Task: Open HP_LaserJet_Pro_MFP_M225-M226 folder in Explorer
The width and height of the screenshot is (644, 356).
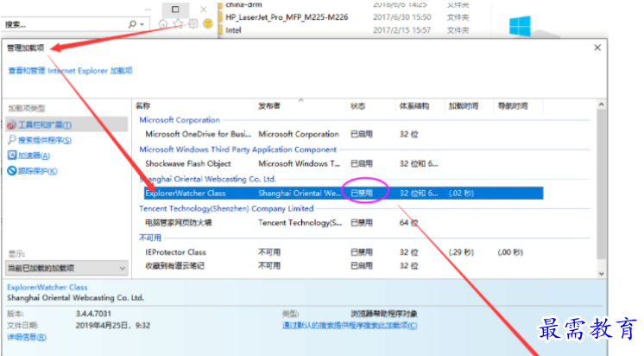Action: coord(287,17)
